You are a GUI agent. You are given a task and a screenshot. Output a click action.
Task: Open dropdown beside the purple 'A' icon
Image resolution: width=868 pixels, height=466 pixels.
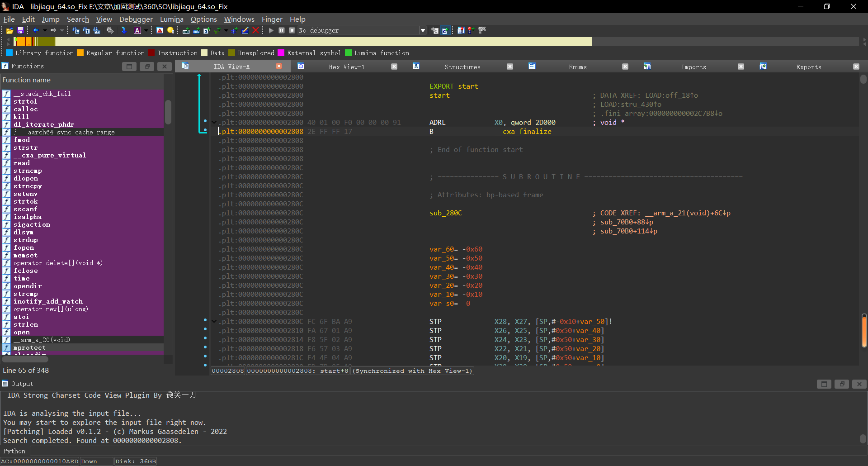[146, 30]
